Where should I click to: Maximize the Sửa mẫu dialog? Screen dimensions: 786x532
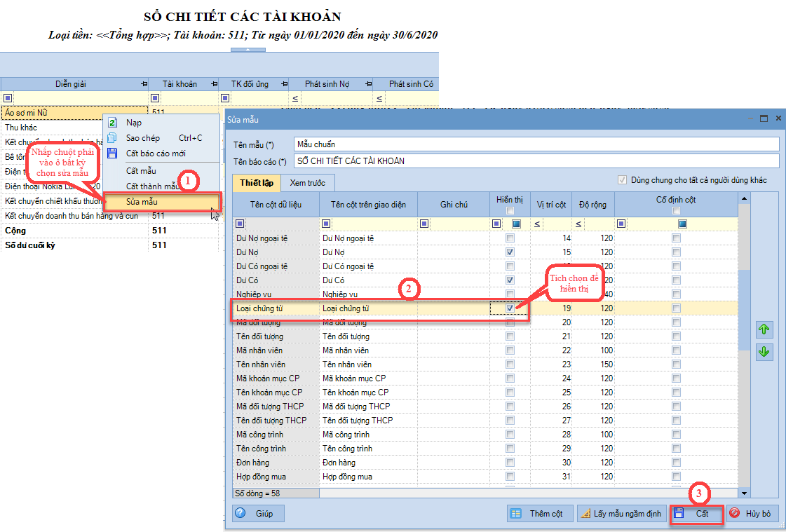click(x=764, y=118)
